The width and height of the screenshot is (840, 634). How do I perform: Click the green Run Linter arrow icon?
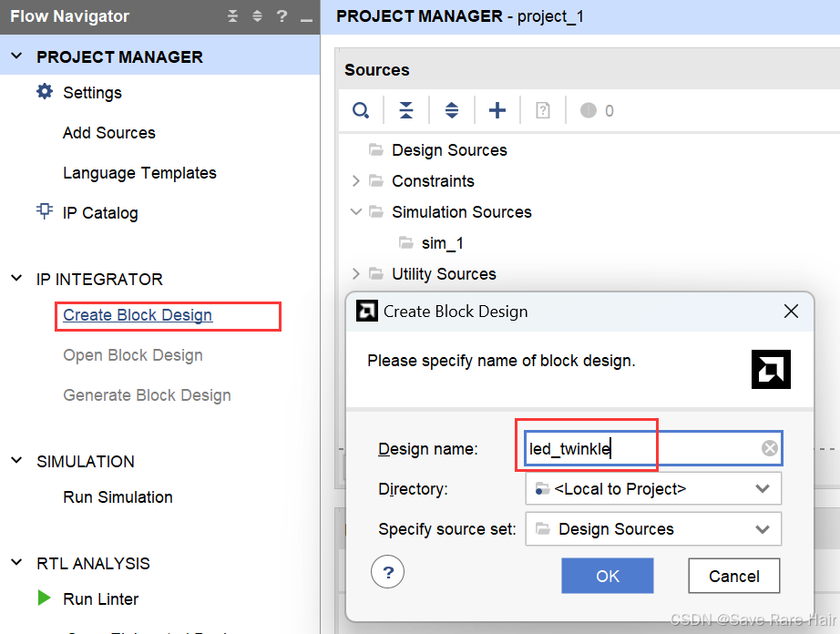44,598
